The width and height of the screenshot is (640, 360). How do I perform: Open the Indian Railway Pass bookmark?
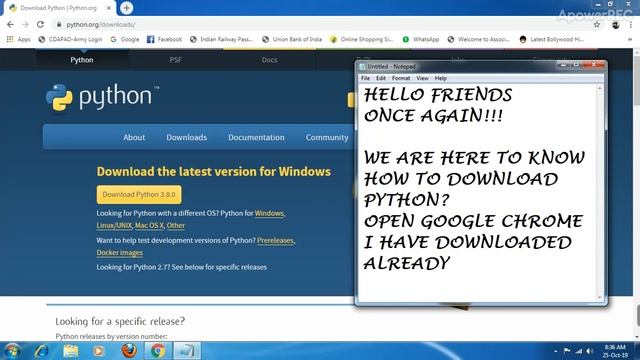[x=222, y=39]
